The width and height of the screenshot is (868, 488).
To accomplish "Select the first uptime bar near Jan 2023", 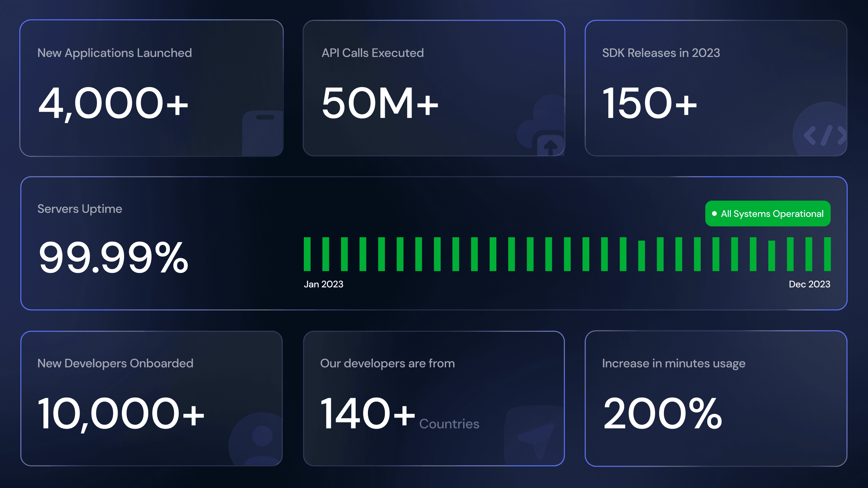I will coord(307,254).
